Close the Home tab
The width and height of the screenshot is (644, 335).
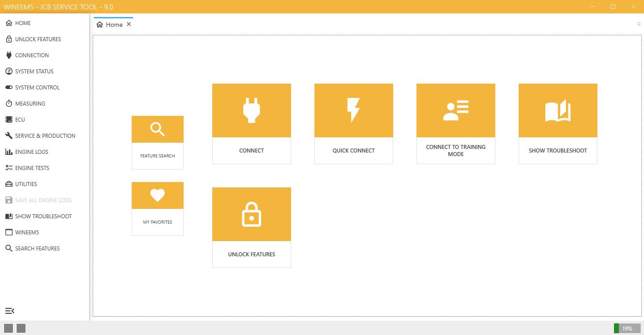click(129, 25)
